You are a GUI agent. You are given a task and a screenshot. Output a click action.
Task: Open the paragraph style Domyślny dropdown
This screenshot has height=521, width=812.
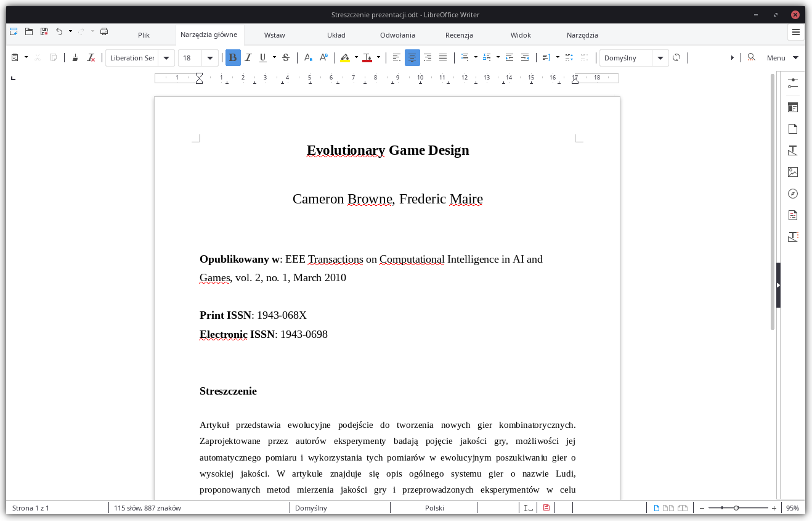pyautogui.click(x=660, y=57)
